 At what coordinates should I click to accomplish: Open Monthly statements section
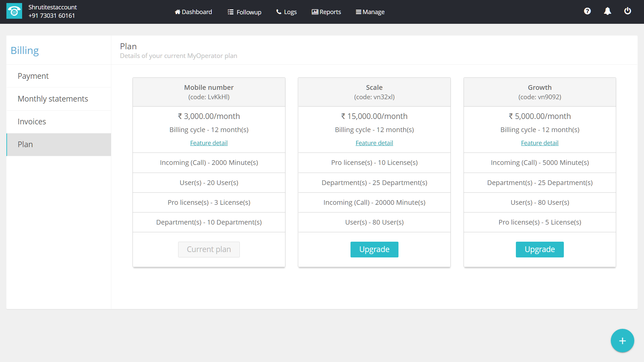[x=53, y=99]
